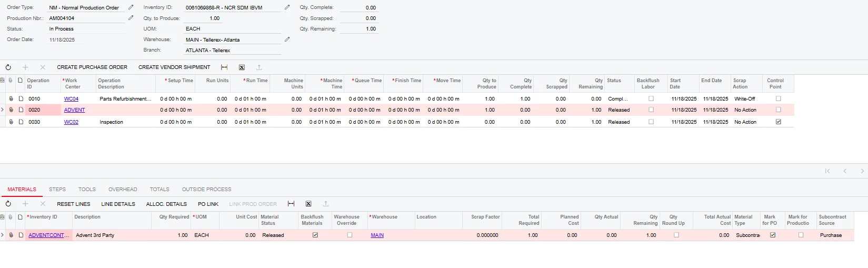Click Create Purchase Order button
868x268 pixels.
[x=92, y=67]
